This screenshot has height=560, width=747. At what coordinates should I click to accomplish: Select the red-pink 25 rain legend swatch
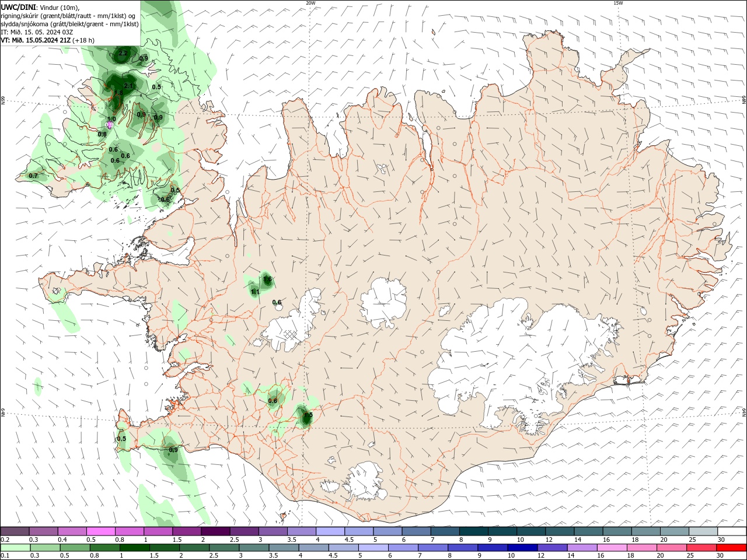[x=702, y=548]
